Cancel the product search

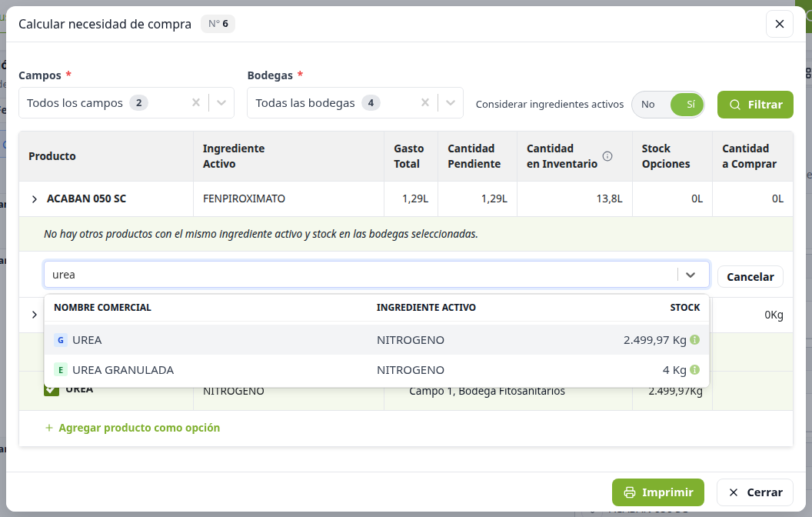[x=750, y=277]
